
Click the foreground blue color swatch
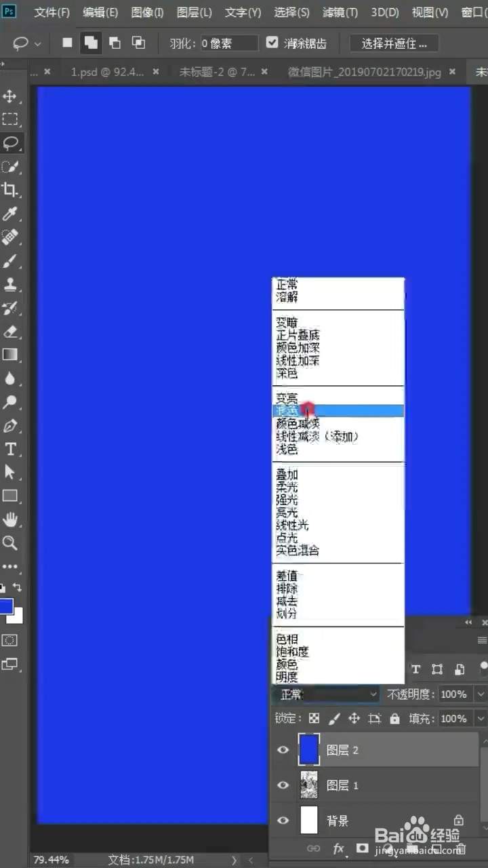pyautogui.click(x=5, y=606)
